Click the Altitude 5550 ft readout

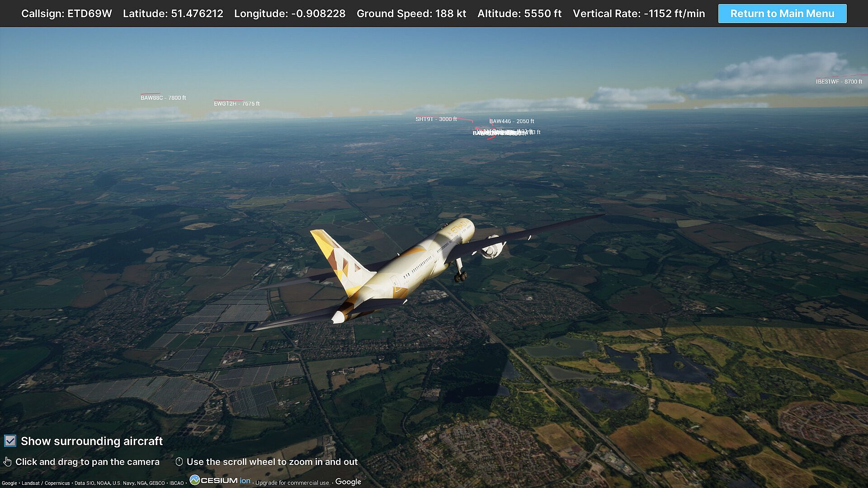pos(519,14)
